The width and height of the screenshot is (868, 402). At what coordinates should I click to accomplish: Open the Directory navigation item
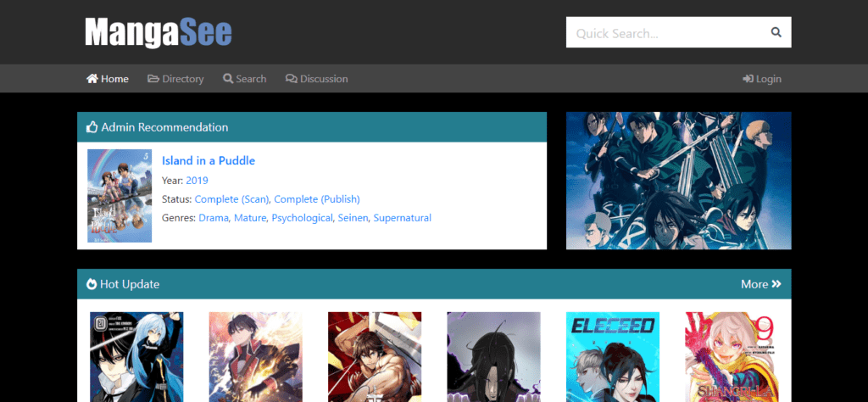click(x=175, y=79)
